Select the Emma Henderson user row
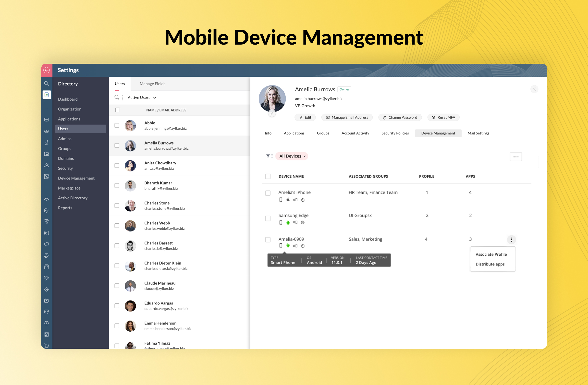588x385 pixels. pyautogui.click(x=180, y=326)
